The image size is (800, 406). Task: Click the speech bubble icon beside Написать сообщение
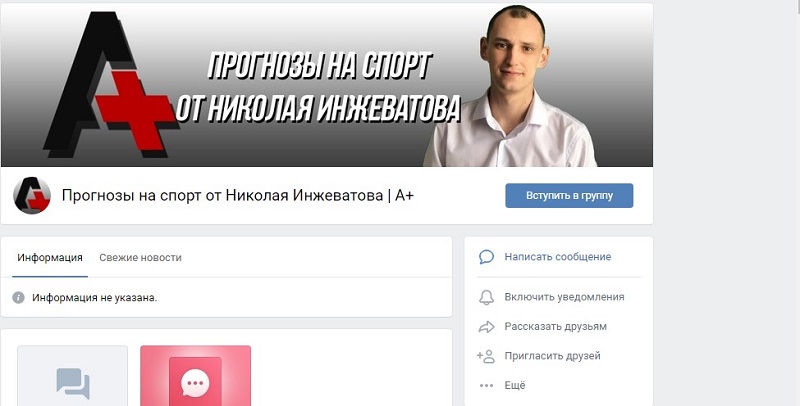(486, 257)
